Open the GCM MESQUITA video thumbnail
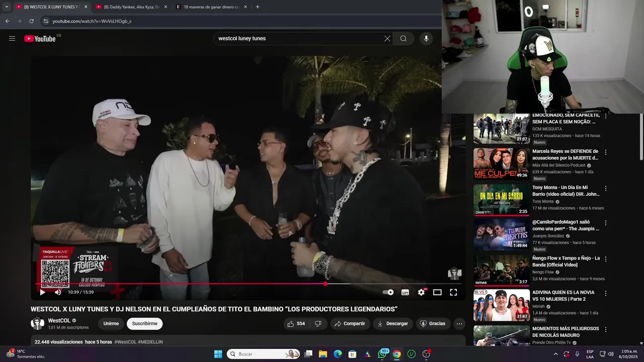 point(502,129)
